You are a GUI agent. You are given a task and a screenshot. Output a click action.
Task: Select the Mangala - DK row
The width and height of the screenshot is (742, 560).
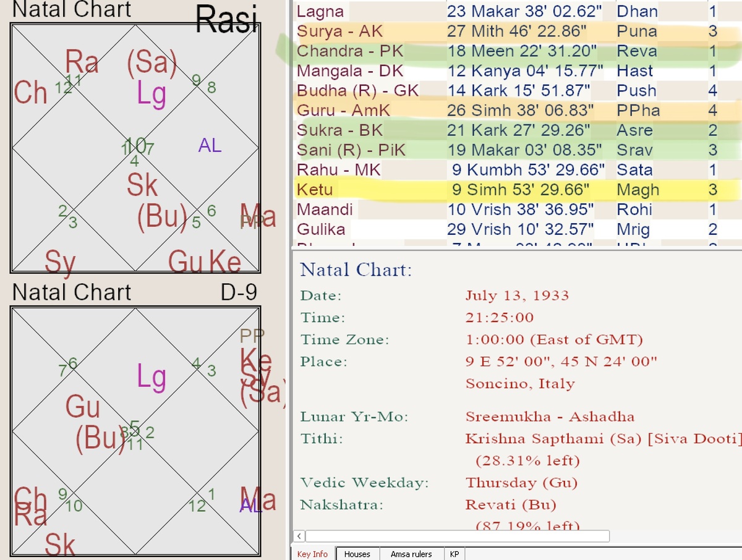click(516, 70)
